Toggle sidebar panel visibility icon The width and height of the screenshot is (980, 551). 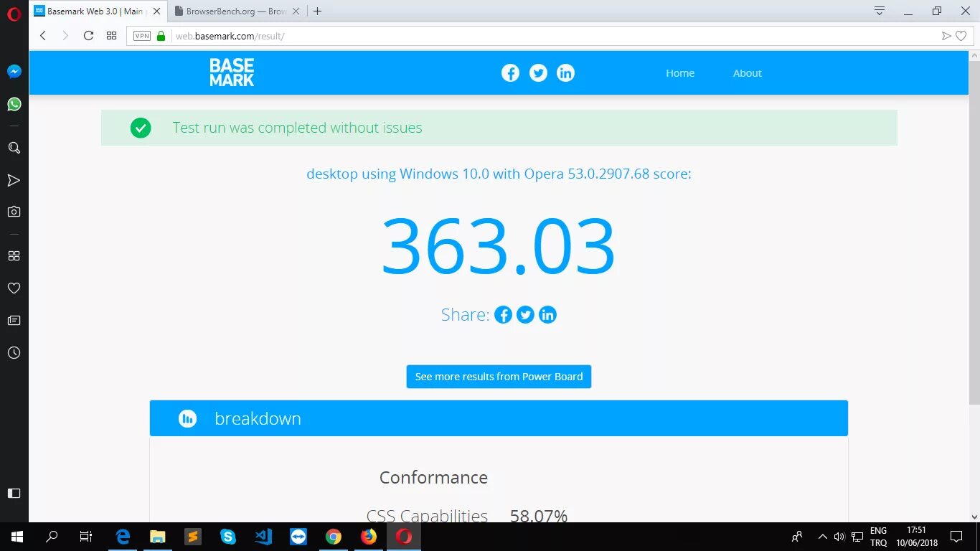click(x=14, y=494)
